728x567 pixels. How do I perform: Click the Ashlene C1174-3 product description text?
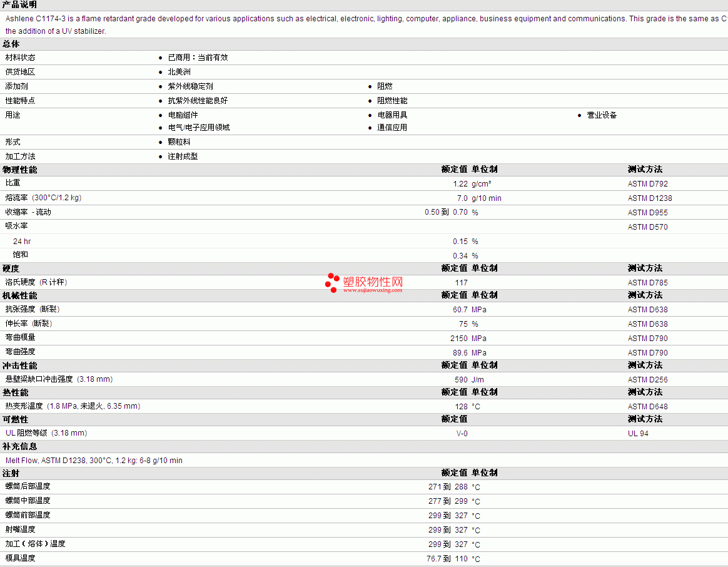tap(366, 24)
